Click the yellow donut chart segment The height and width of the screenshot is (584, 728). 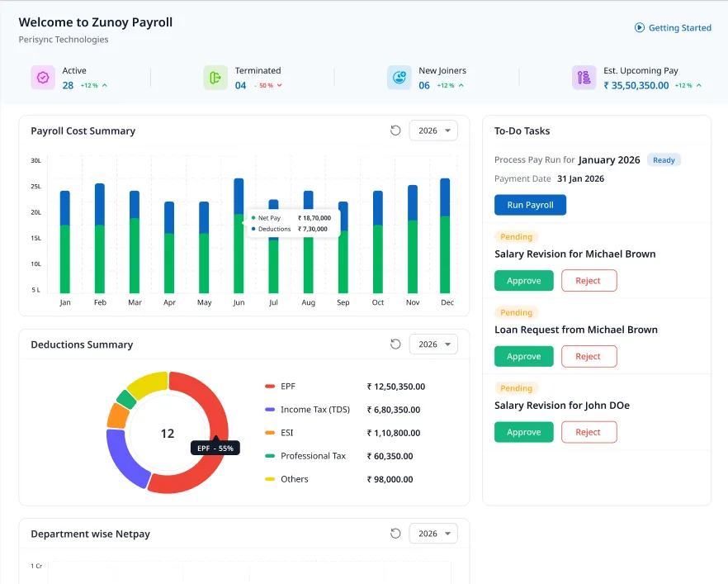(x=149, y=384)
